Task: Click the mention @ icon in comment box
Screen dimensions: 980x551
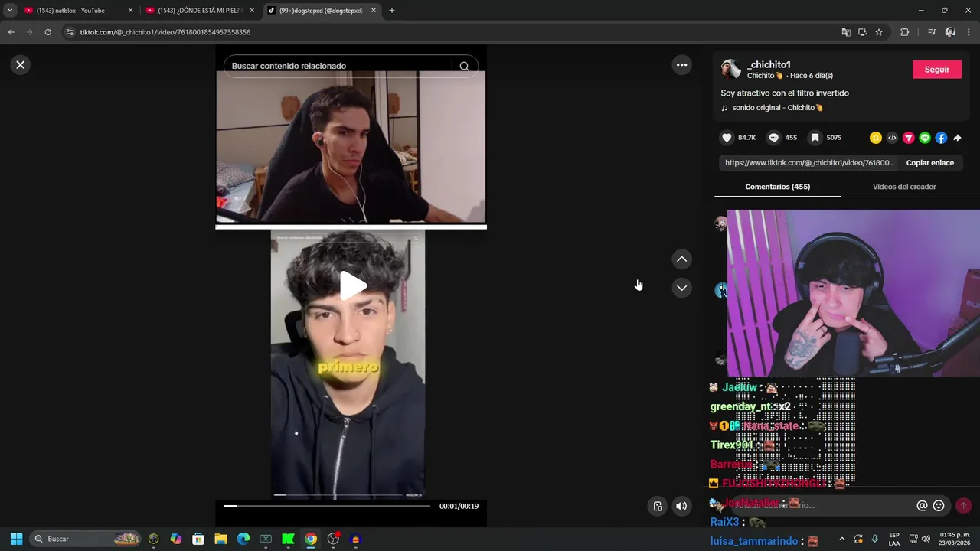Action: [922, 506]
